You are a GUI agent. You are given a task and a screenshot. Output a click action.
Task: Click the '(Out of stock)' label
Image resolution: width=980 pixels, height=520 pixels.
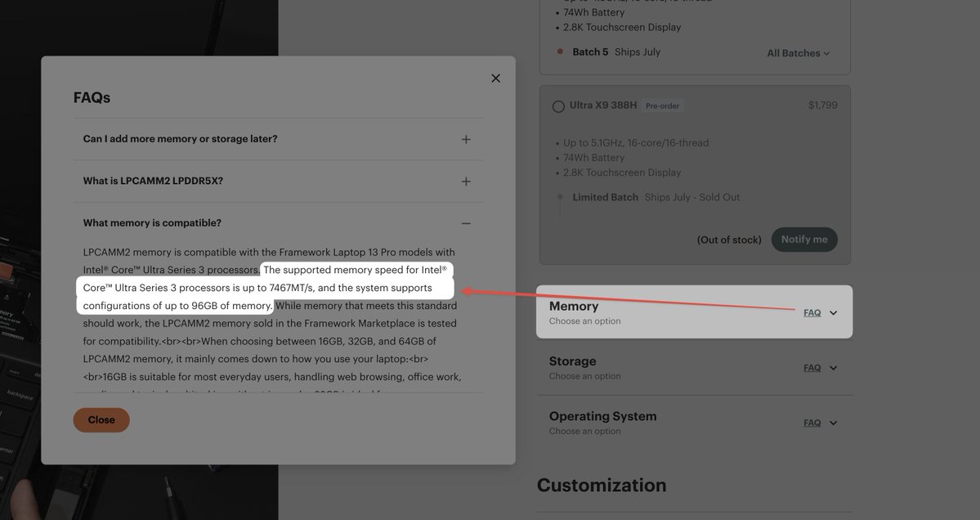[729, 240]
